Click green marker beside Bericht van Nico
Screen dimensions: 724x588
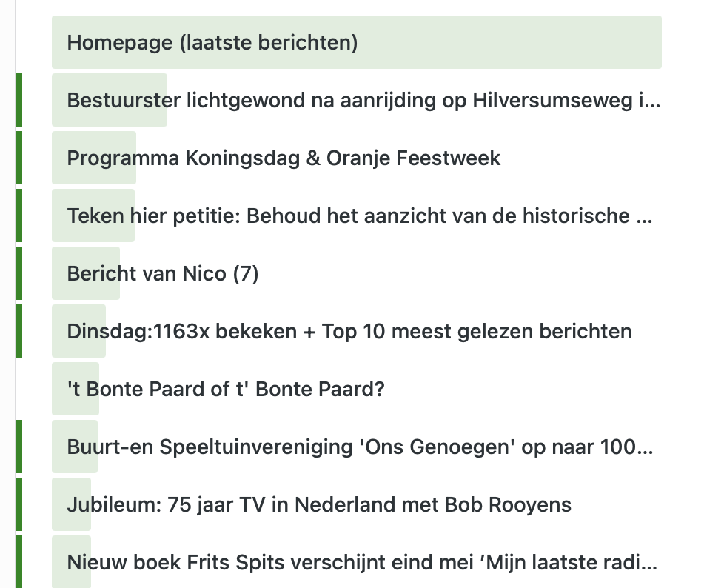pos(19,273)
